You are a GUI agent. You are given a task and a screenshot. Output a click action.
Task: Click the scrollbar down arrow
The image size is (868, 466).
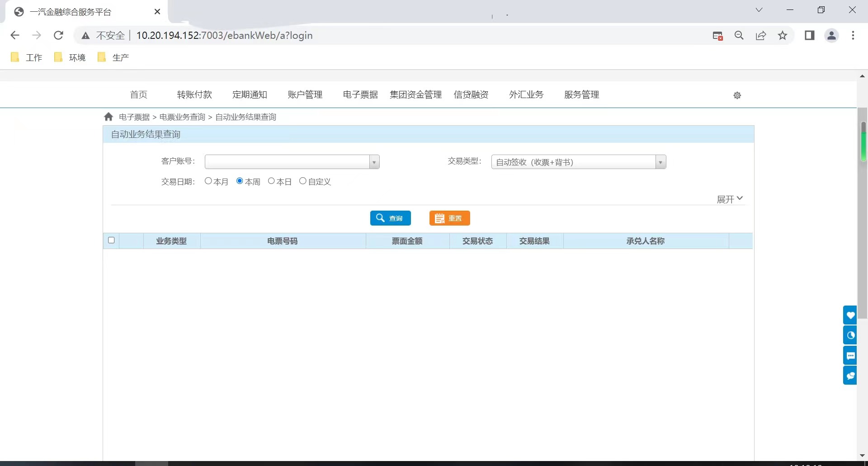pyautogui.click(x=862, y=456)
